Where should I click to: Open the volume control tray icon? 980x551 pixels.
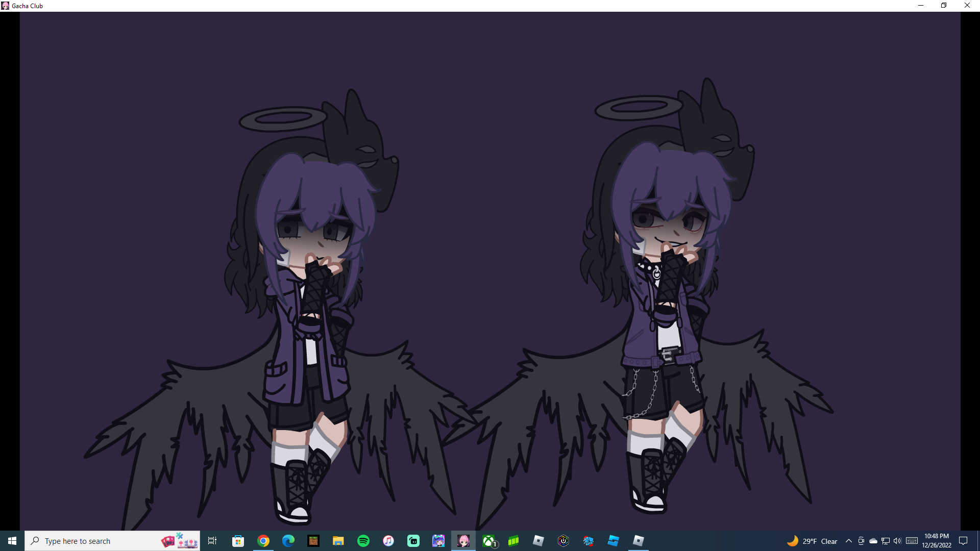point(897,541)
